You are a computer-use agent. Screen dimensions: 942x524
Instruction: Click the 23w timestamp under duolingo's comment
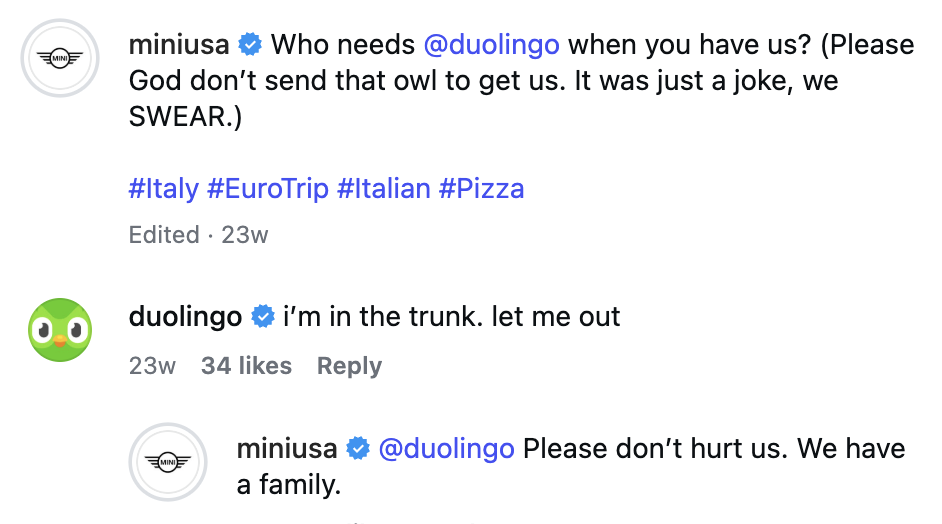coord(152,366)
